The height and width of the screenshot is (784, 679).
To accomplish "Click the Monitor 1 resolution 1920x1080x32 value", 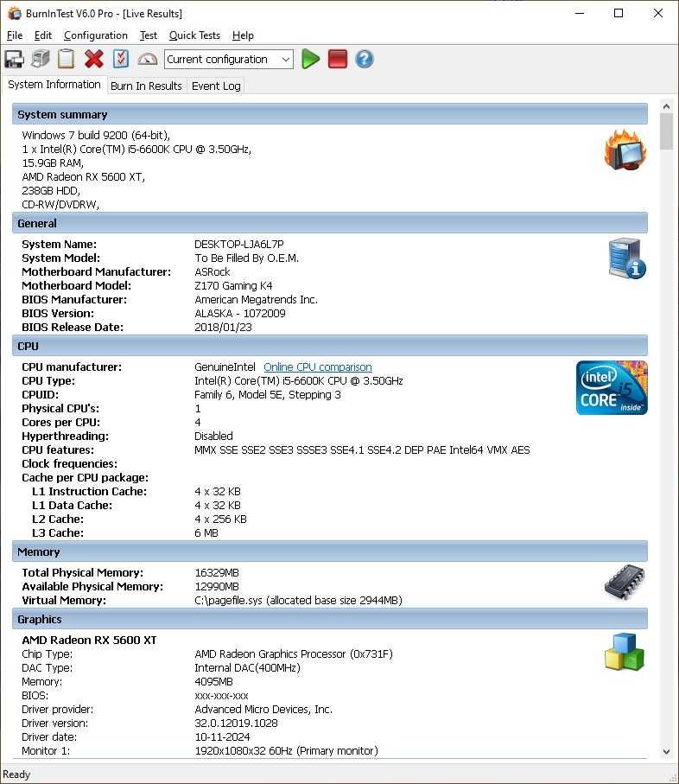I will tap(286, 750).
